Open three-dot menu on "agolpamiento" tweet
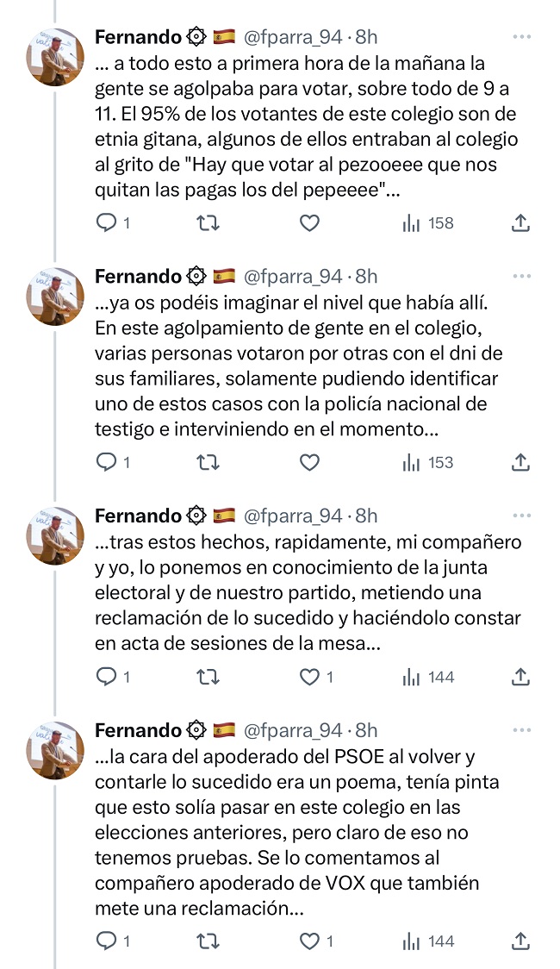This screenshot has width=560, height=969. 522,276
